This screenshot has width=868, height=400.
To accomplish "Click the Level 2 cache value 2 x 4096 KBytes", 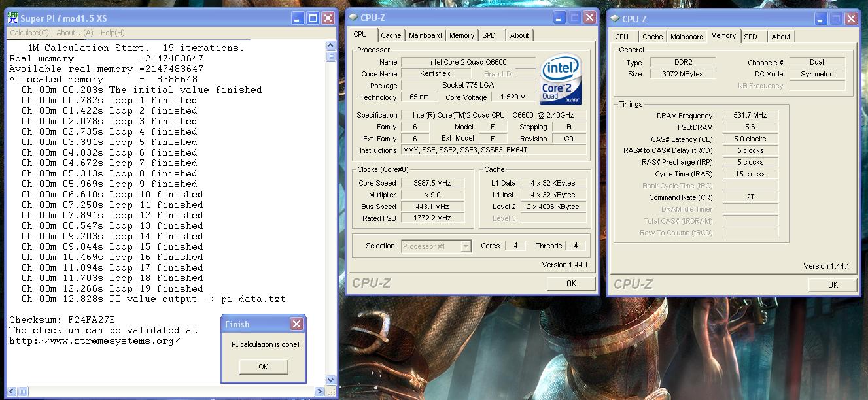I will click(553, 207).
